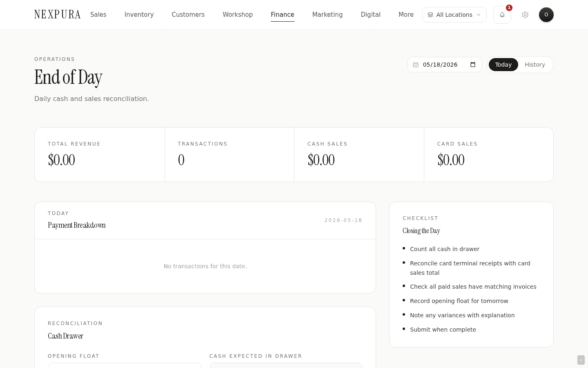The width and height of the screenshot is (588, 368).
Task: Open the Customers menu
Action: coord(188,15)
